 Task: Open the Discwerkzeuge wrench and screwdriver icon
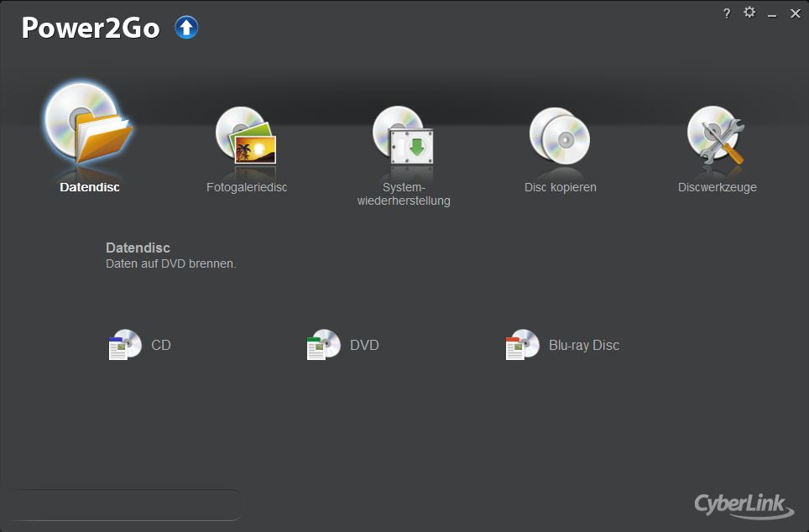[716, 136]
